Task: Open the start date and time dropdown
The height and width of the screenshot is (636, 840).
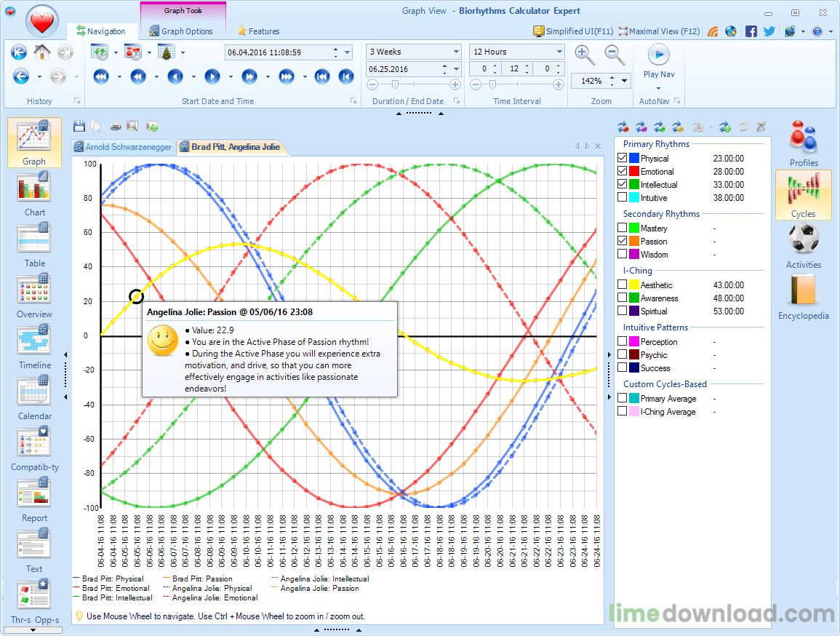Action: tap(348, 52)
